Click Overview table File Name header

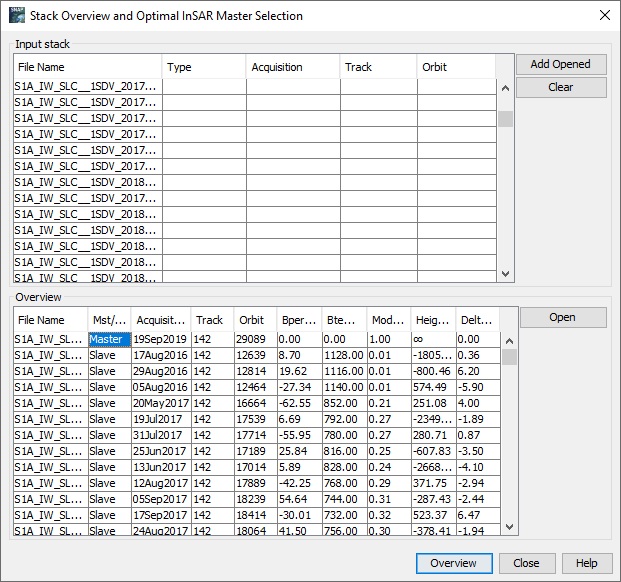[51, 320]
